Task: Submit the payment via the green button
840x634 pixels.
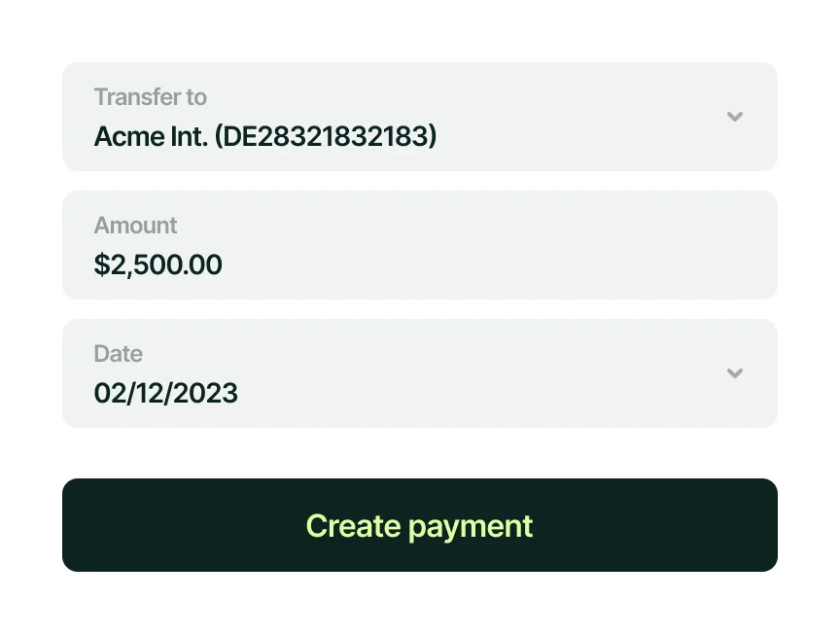Action: click(419, 525)
